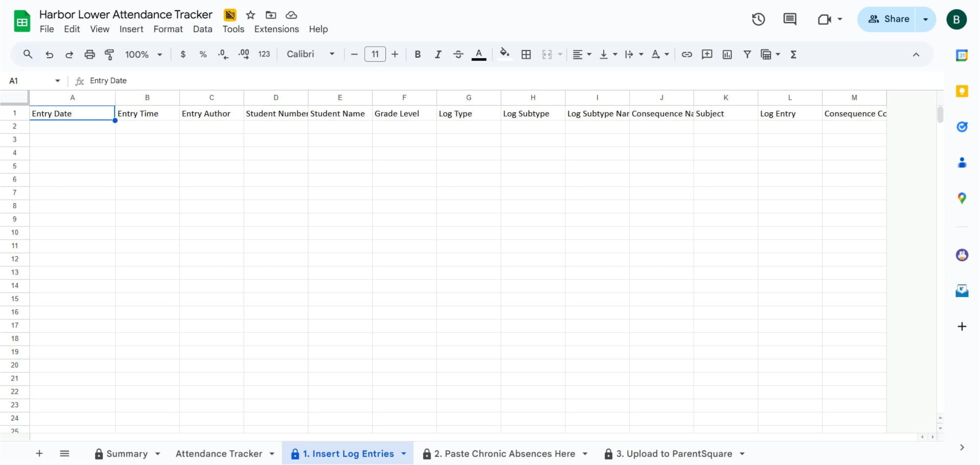
Task: Open the search menus magnifier tool
Action: [x=27, y=54]
